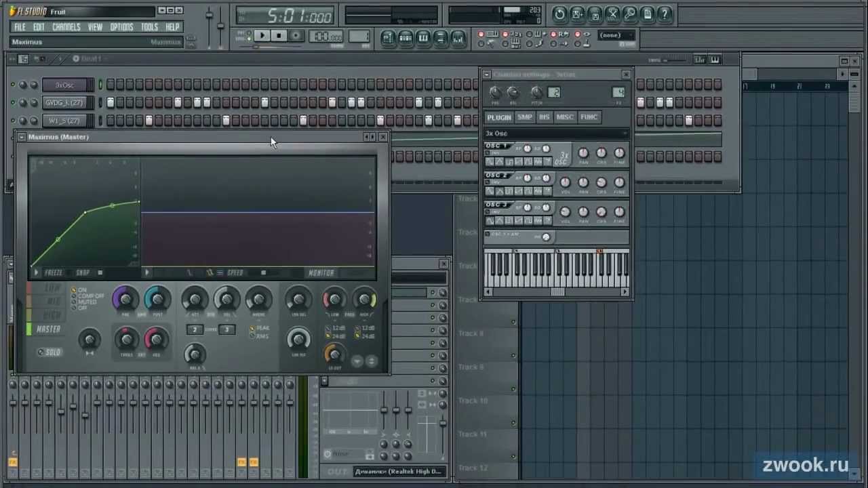Select the COMP OFF mode in Maximus
868x488 pixels.
tap(88, 296)
